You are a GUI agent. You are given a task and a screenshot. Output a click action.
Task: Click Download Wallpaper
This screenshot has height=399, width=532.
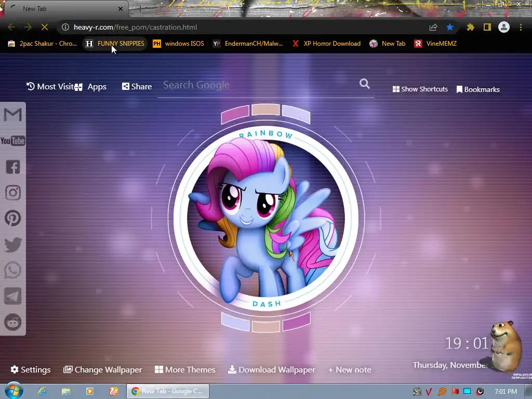pyautogui.click(x=271, y=370)
